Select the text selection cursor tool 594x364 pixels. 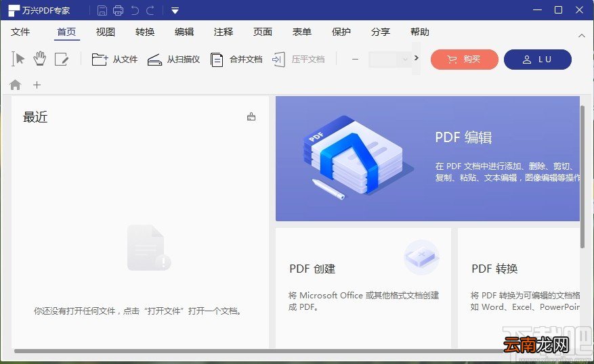click(18, 59)
